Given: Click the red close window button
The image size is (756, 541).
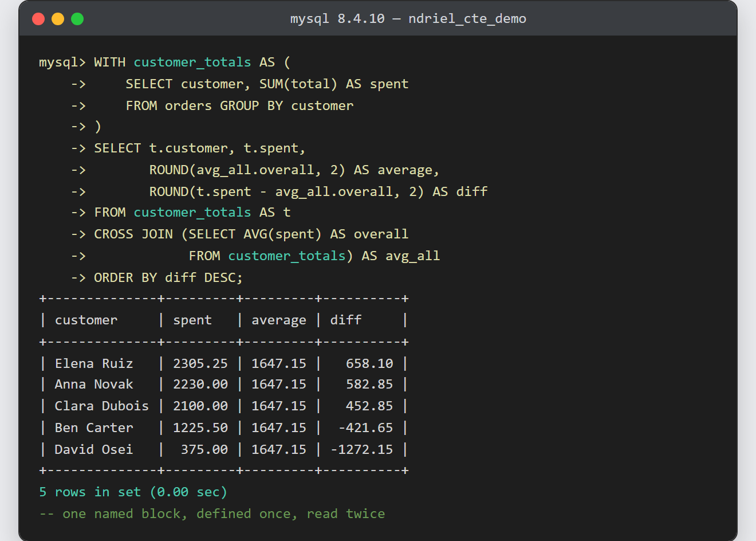Looking at the screenshot, I should (38, 19).
